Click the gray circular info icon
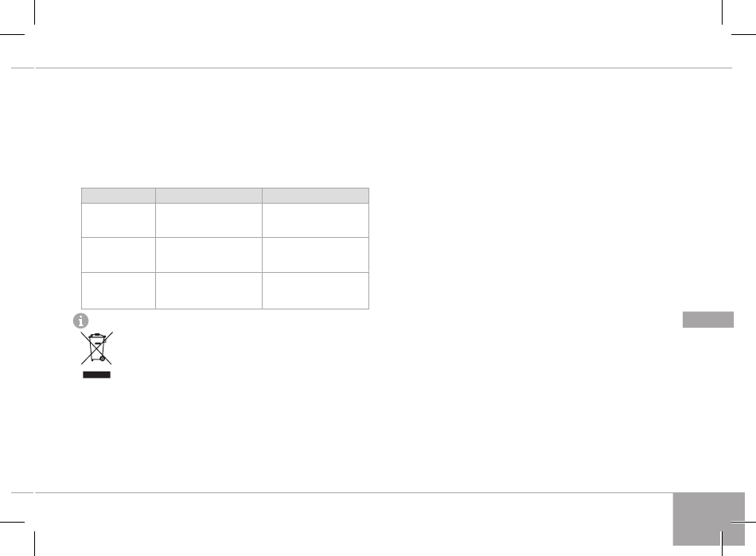 tap(80, 321)
